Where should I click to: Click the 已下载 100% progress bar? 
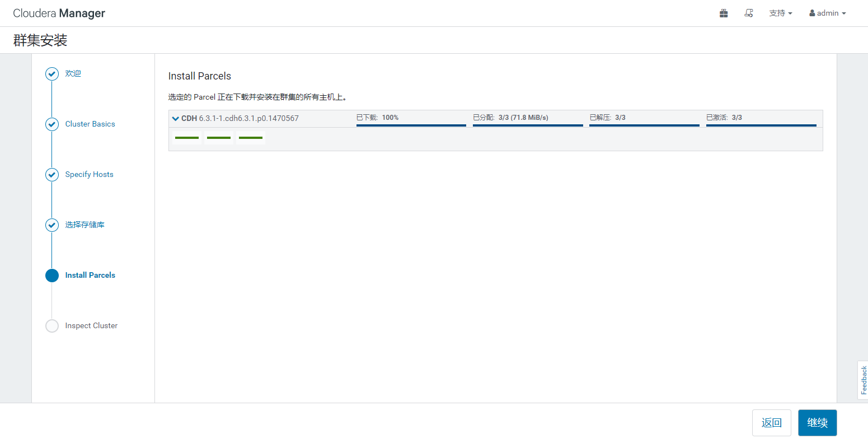tap(411, 125)
